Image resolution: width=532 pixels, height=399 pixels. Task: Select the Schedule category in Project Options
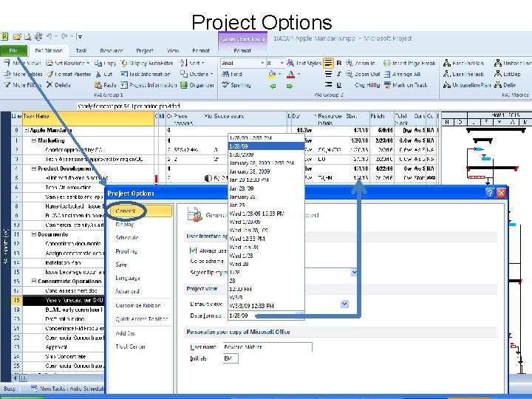pyautogui.click(x=127, y=237)
